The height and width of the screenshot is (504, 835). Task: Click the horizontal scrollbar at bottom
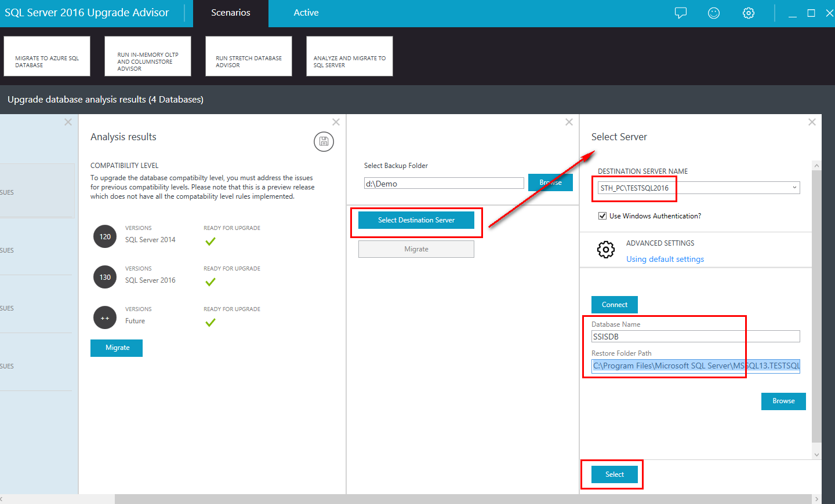(x=463, y=499)
